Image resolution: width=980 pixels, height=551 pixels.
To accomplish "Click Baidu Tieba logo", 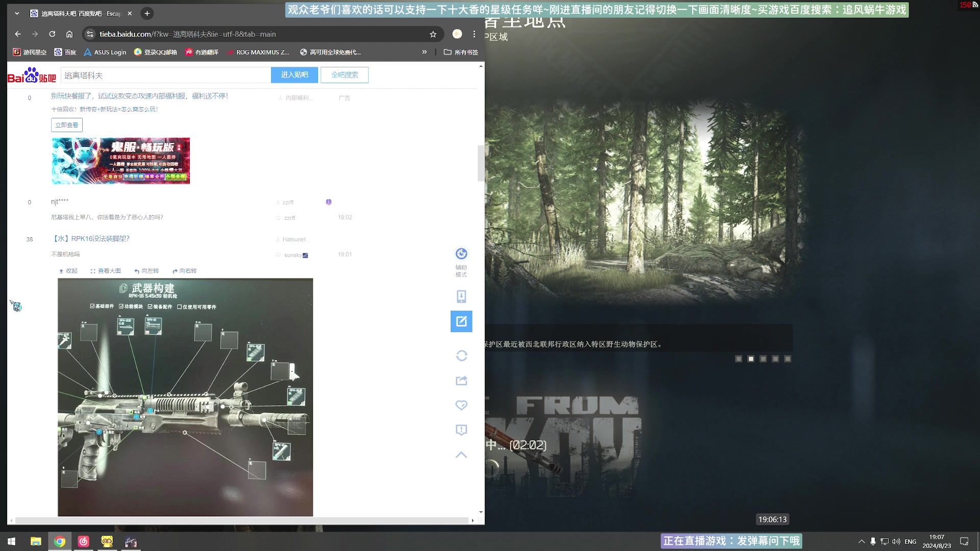I will click(x=32, y=76).
